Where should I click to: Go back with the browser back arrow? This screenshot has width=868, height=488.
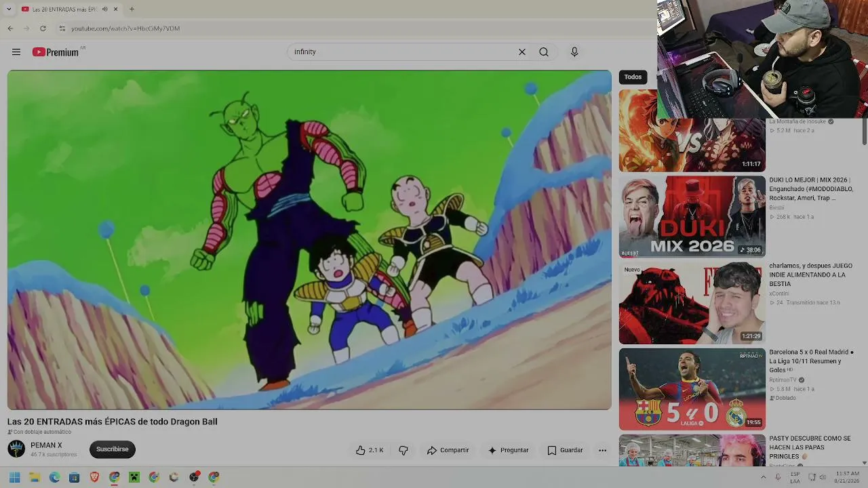pyautogui.click(x=10, y=28)
